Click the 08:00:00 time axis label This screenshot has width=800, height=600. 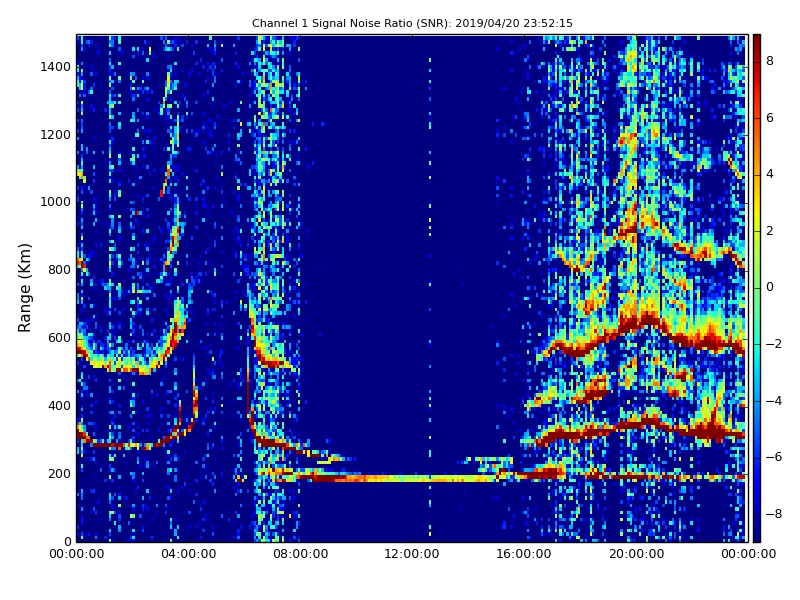pyautogui.click(x=301, y=554)
